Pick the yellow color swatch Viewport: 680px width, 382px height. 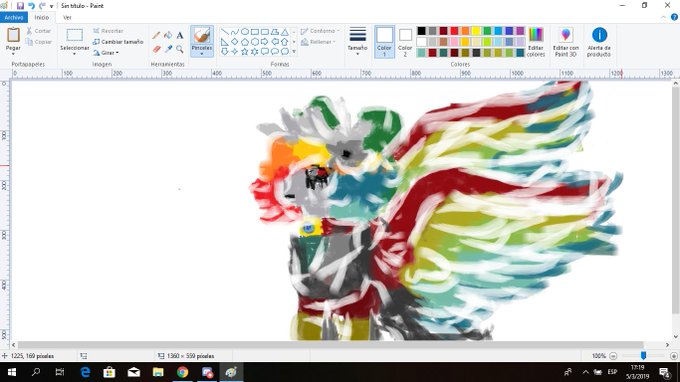click(x=476, y=31)
